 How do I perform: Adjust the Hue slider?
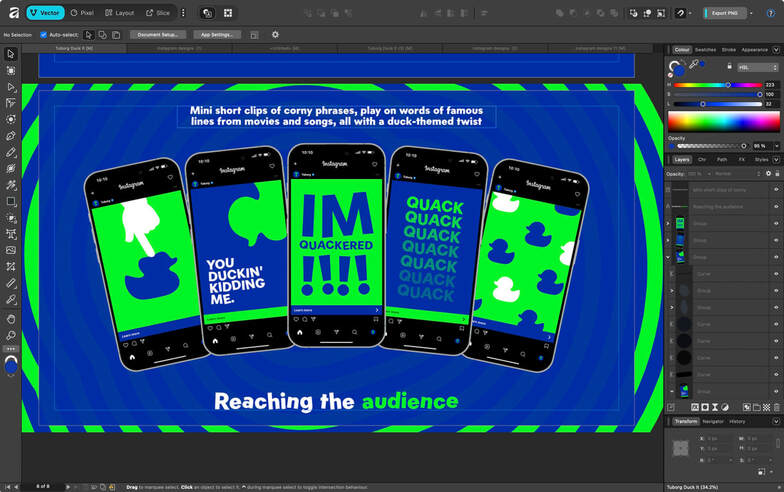(728, 85)
